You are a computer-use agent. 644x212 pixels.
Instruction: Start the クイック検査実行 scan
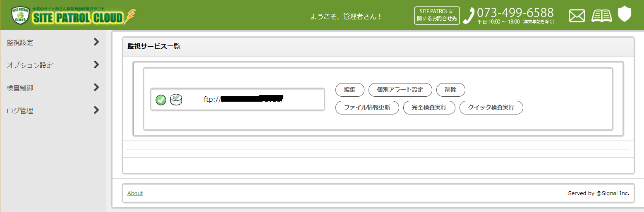(x=491, y=107)
